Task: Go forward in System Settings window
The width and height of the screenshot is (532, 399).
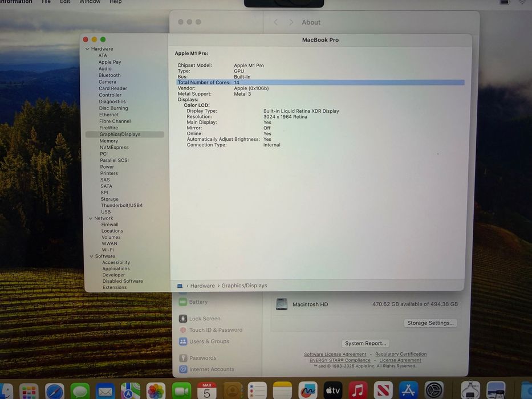Action: 291,22
